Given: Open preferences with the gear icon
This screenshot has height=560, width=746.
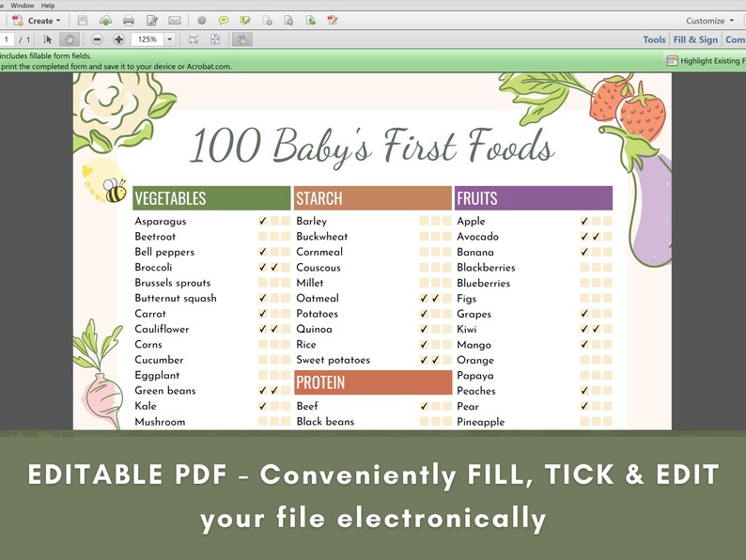Looking at the screenshot, I should 202,21.
